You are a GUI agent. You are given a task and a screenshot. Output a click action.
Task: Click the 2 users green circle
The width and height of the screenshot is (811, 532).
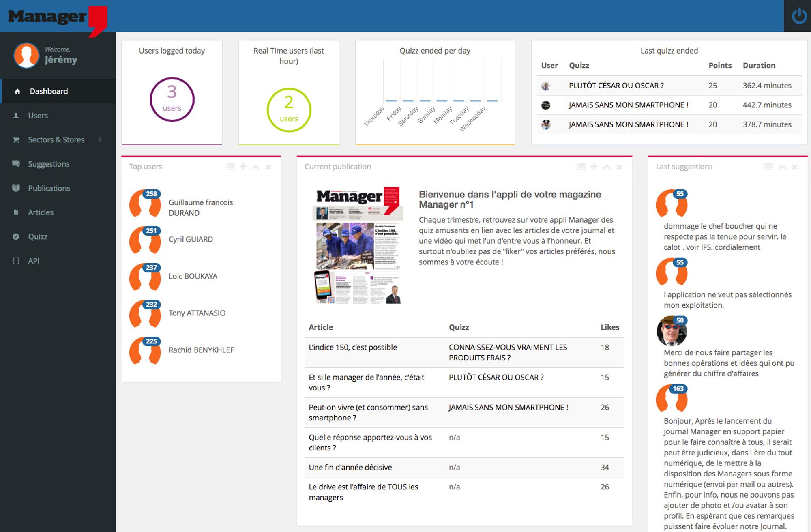click(289, 110)
